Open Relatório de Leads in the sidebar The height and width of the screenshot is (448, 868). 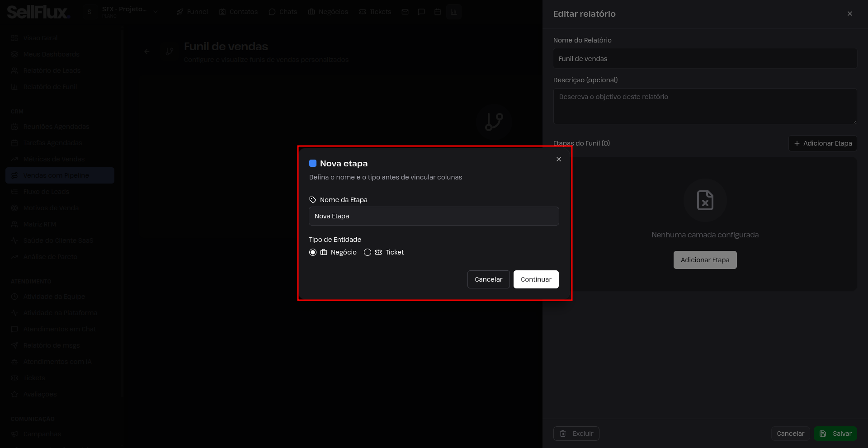(60, 71)
